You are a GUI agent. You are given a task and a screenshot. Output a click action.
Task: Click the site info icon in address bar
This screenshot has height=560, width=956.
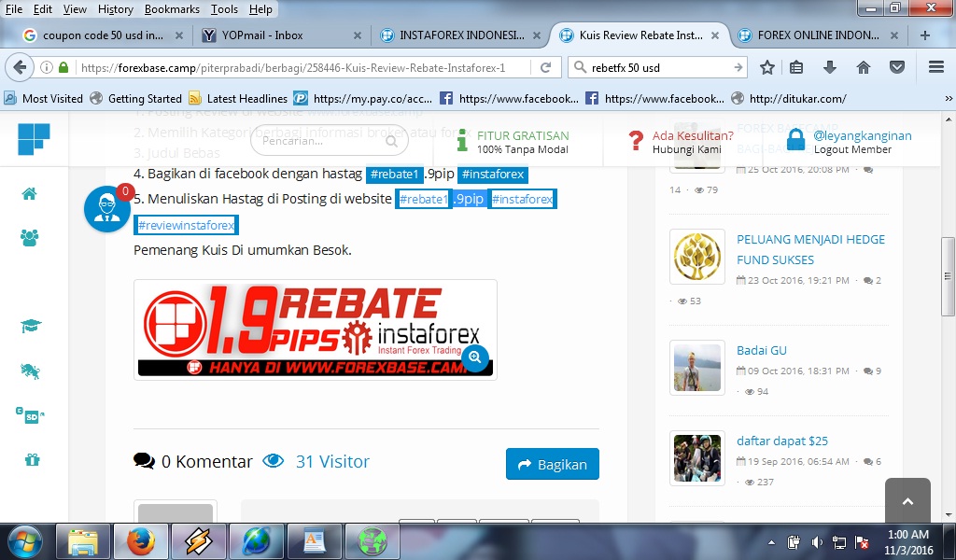point(47,67)
